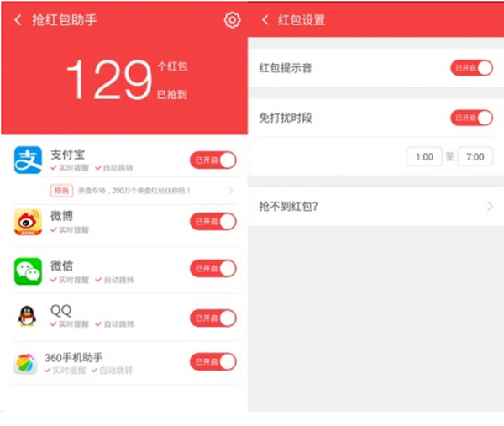Tap the 微博 Weibo app icon
The width and height of the screenshot is (504, 426).
(x=28, y=222)
